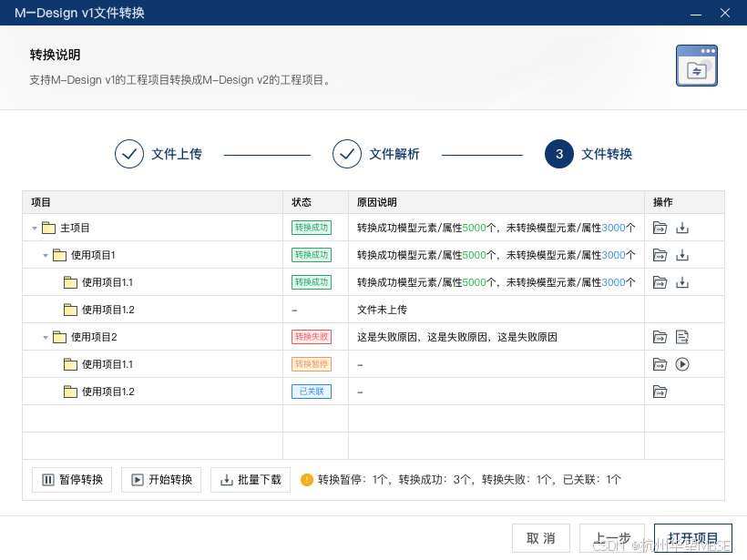
Task: Click the 使用项目2 folder icon
Action: click(59, 337)
